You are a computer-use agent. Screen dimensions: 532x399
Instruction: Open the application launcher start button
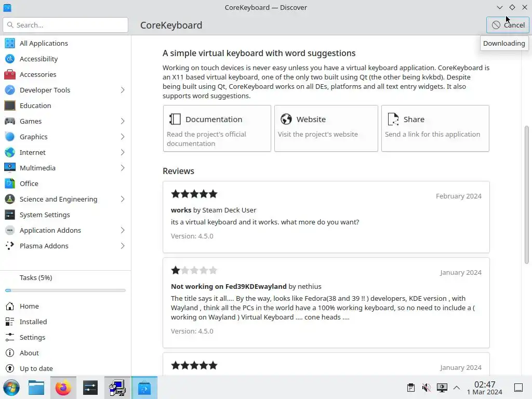point(11,388)
